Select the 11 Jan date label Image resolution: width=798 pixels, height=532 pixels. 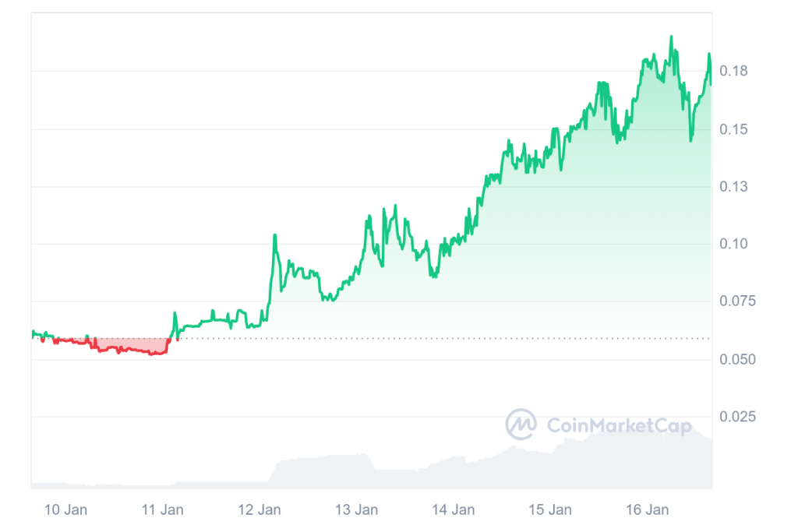[162, 510]
